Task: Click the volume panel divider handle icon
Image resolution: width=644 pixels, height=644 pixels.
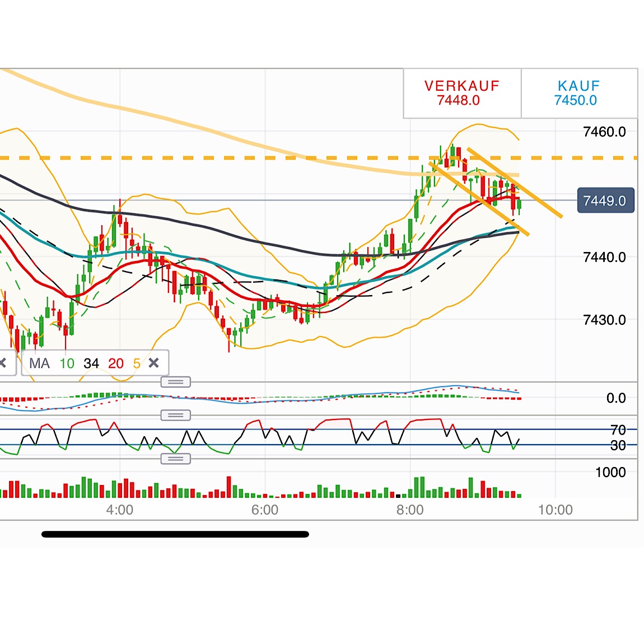Action: [x=176, y=459]
